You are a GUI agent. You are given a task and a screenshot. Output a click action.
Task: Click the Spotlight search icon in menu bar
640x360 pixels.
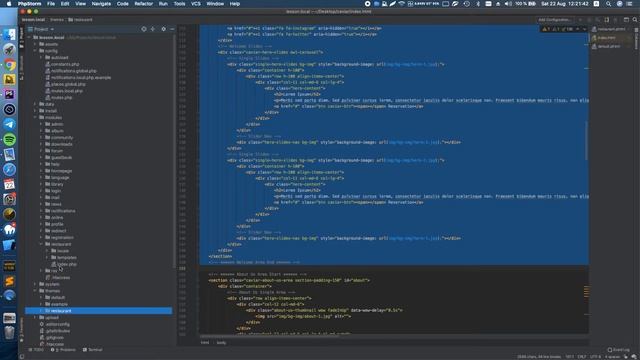pos(609,4)
